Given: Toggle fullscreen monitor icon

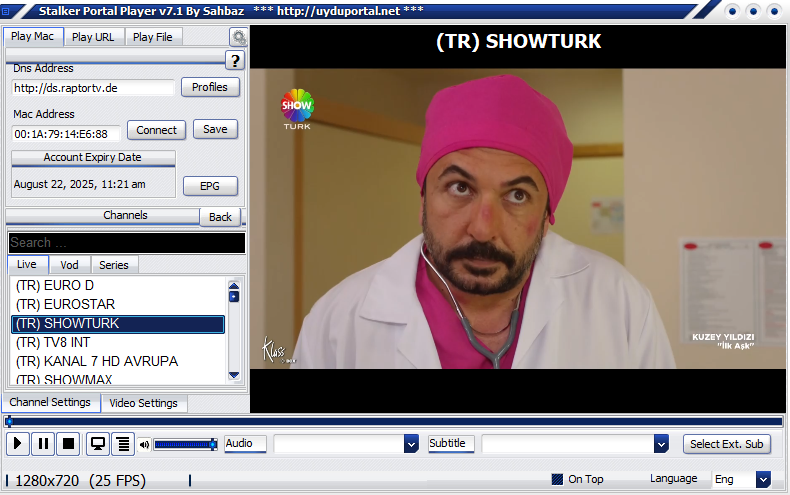Looking at the screenshot, I should [x=97, y=444].
